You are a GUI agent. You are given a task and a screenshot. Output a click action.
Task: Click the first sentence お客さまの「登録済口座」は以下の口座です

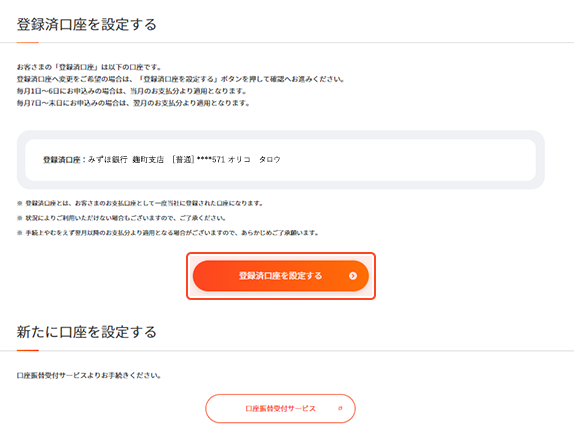click(x=89, y=67)
